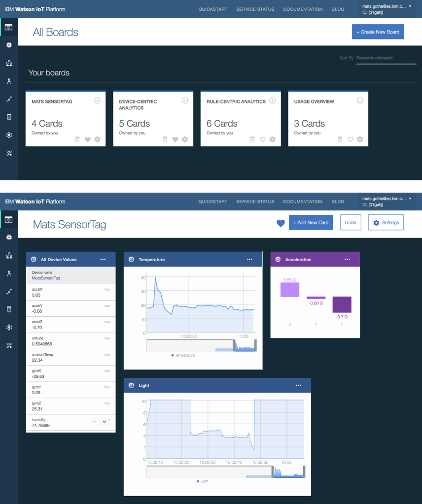
Task: Open Members icon in upper sidebar
Action: (x=9, y=63)
